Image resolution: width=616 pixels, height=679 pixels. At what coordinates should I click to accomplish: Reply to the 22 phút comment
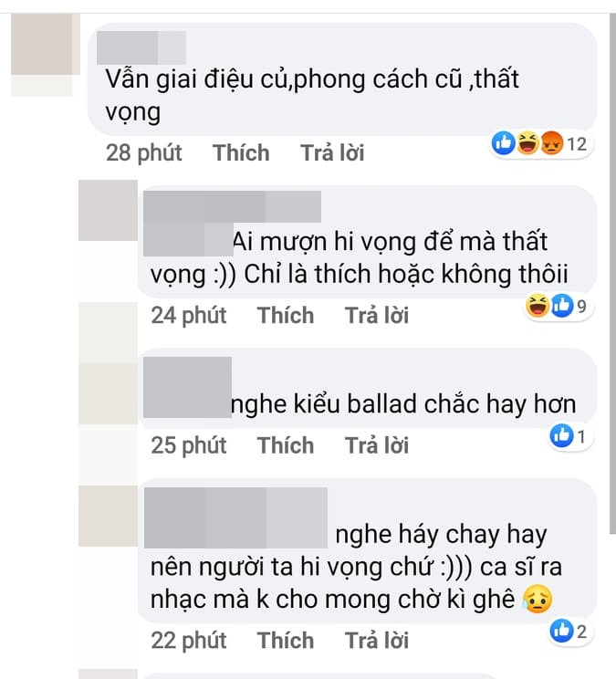[377, 641]
